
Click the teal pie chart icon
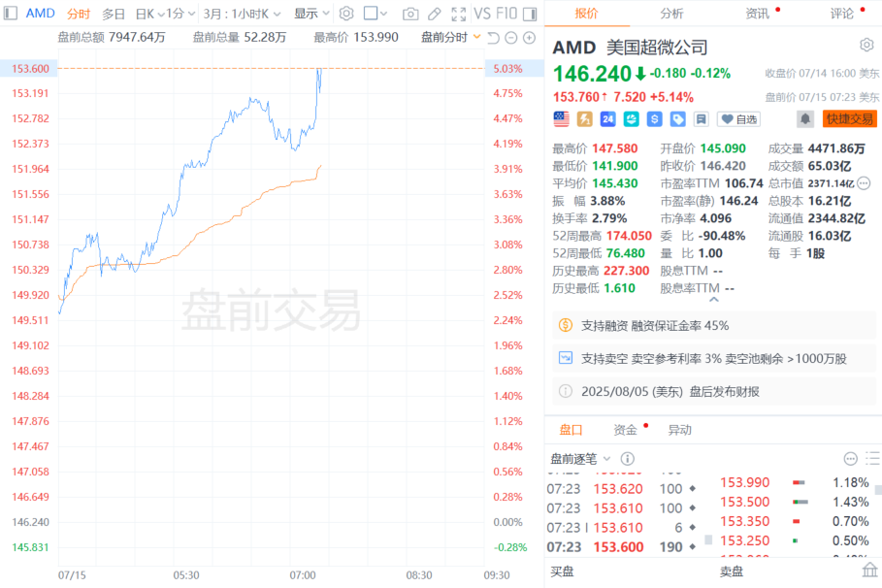(631, 118)
